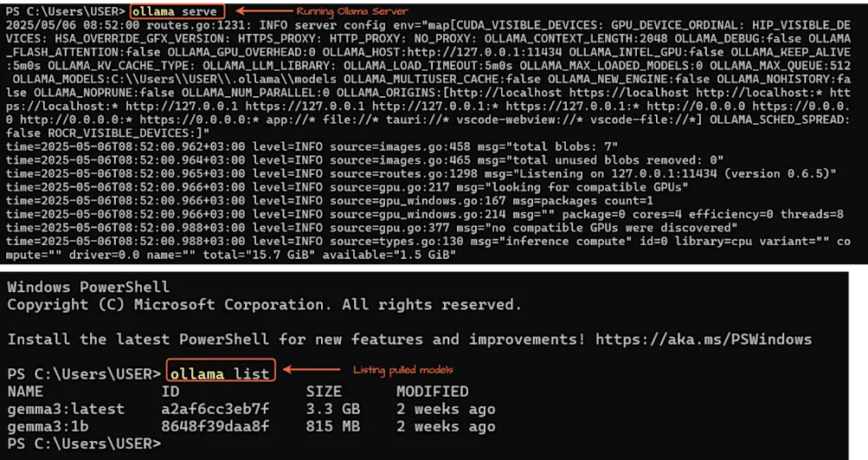Viewport: 868px width, 460px height.
Task: Click the available="1.5 GiB" value
Action: tap(389, 255)
